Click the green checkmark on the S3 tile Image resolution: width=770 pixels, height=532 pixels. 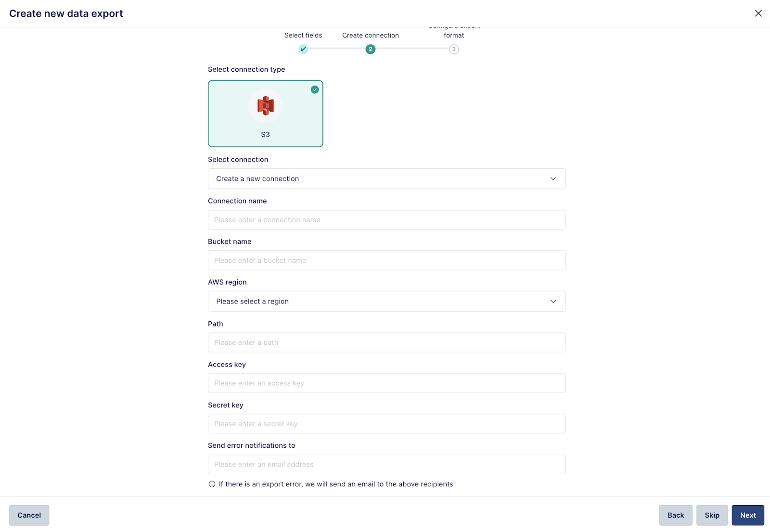point(315,89)
